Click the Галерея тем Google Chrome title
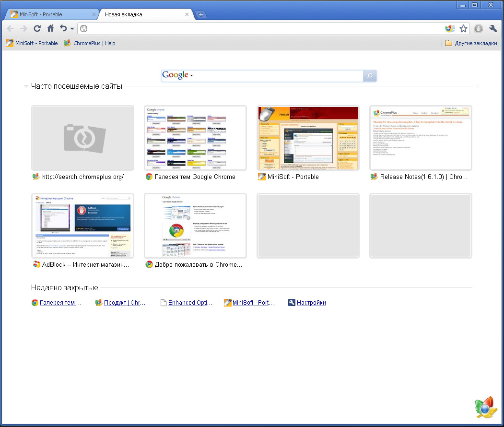504x427 pixels. [x=195, y=177]
